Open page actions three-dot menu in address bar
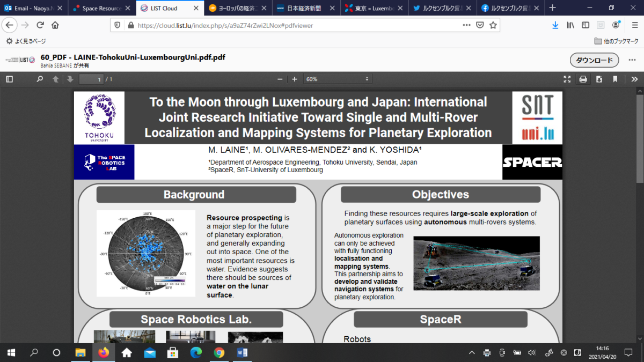Viewport: 644px width, 362px height. pyautogui.click(x=466, y=25)
